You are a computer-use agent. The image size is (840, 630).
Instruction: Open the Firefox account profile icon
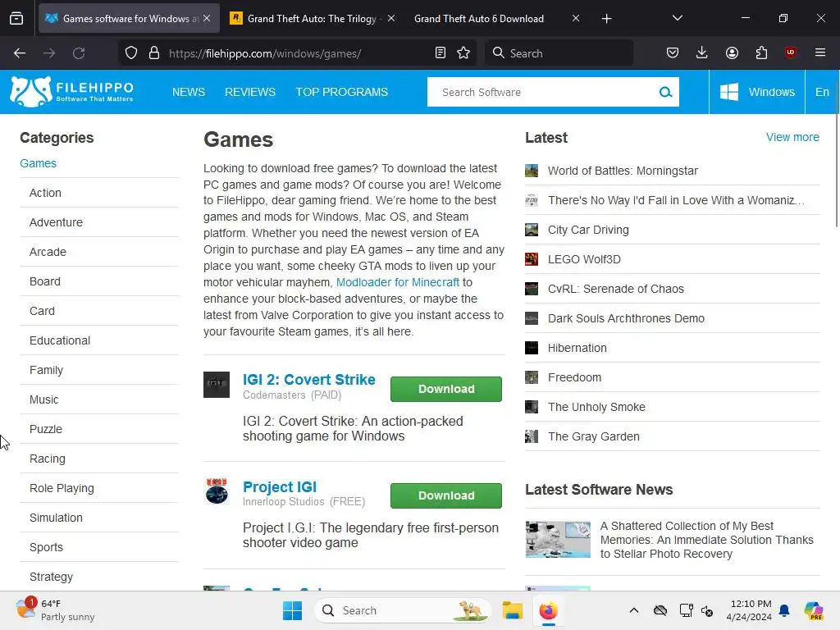[732, 53]
